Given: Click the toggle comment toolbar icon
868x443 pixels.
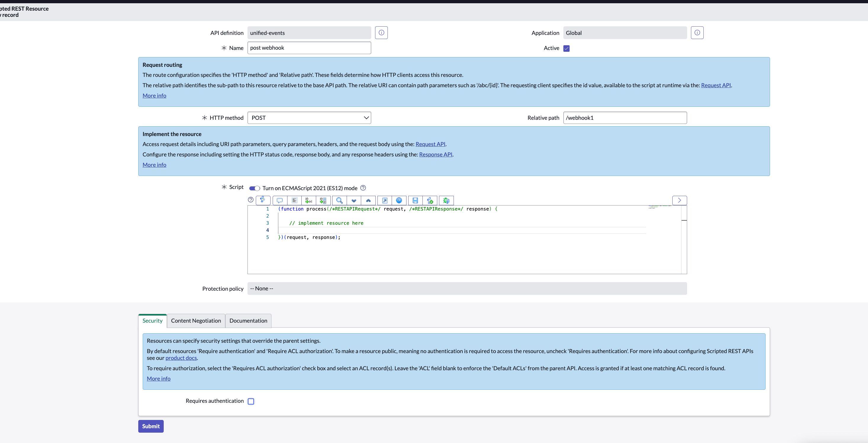Looking at the screenshot, I should 280,201.
